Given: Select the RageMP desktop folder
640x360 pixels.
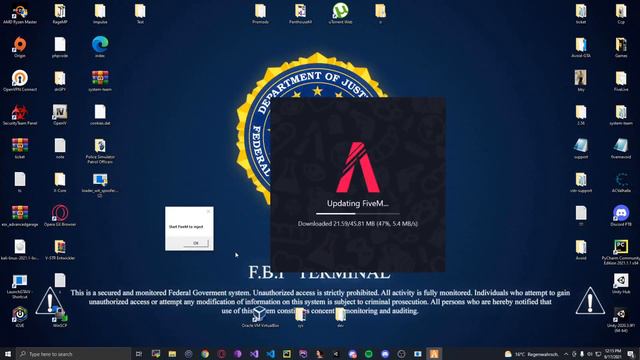Looking at the screenshot, I should (x=60, y=13).
